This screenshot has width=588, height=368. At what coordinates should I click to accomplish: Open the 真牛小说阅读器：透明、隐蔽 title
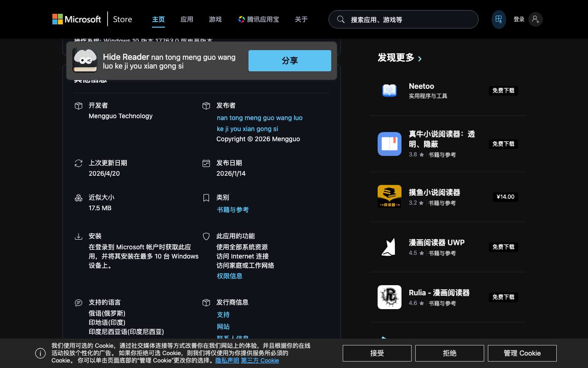point(442,139)
